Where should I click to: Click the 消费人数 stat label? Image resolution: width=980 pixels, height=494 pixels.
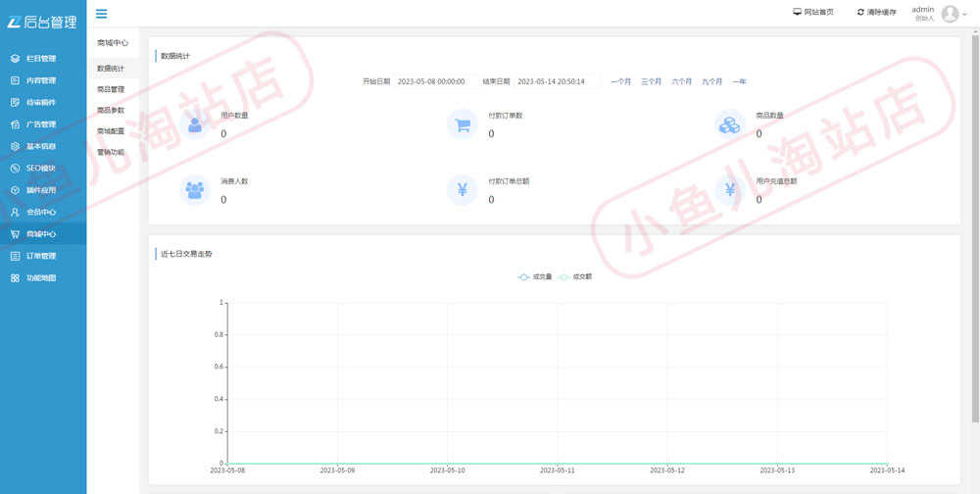click(x=234, y=181)
